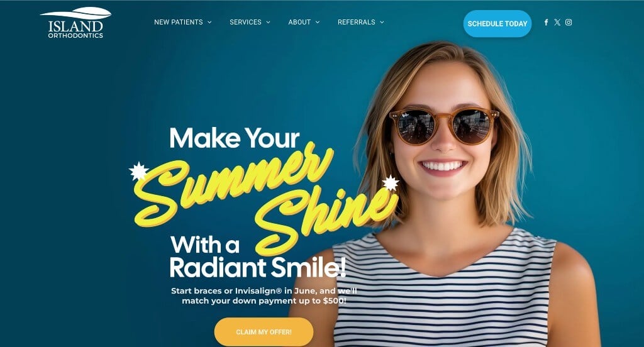Click the starburst sparkle above Shine
The width and height of the screenshot is (644, 347).
tap(390, 183)
